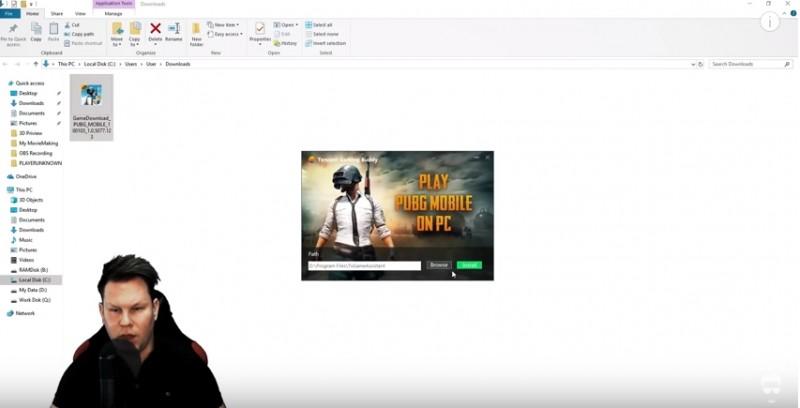Click Users in the address breadcrumb
This screenshot has width=800, height=408.
131,64
